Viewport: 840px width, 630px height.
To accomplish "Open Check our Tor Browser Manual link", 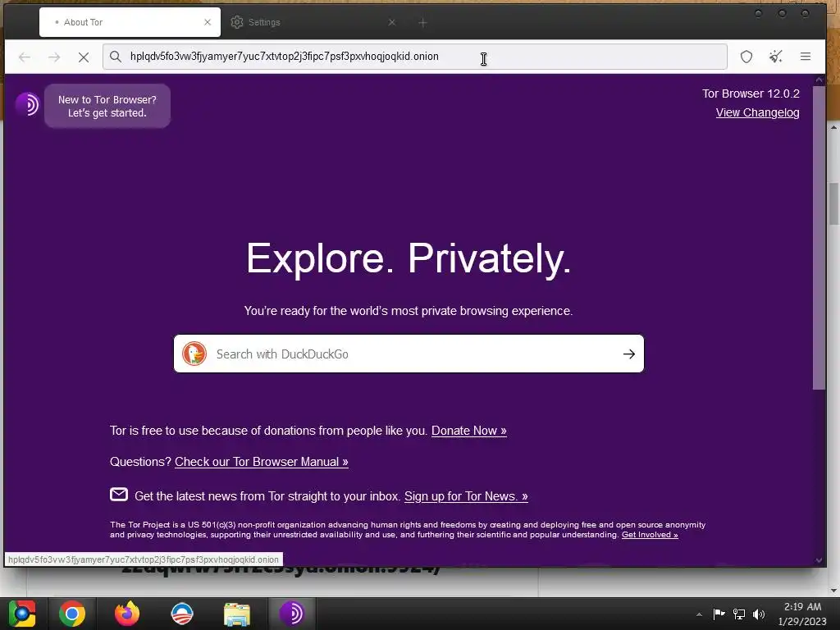I will [x=262, y=462].
